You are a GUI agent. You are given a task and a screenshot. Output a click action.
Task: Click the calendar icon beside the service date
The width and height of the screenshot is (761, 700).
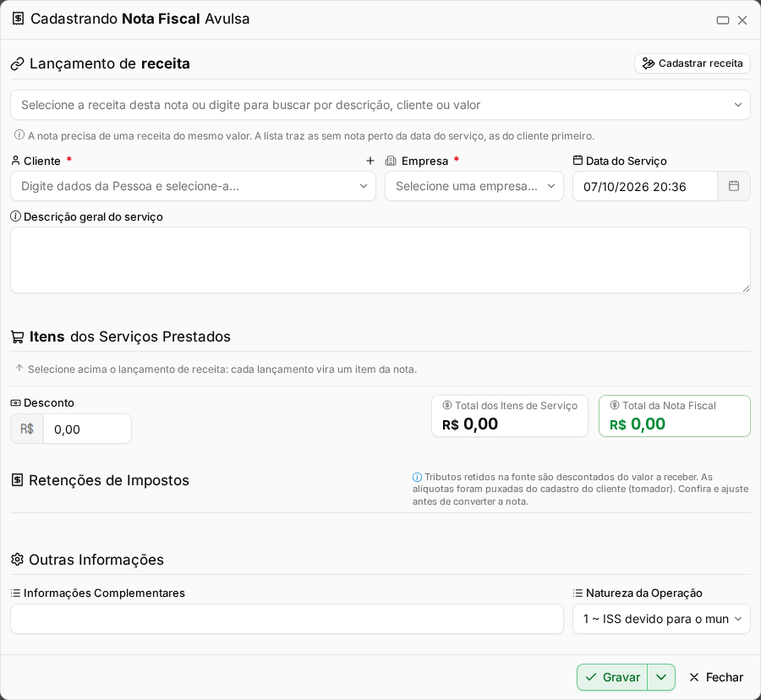tap(733, 186)
